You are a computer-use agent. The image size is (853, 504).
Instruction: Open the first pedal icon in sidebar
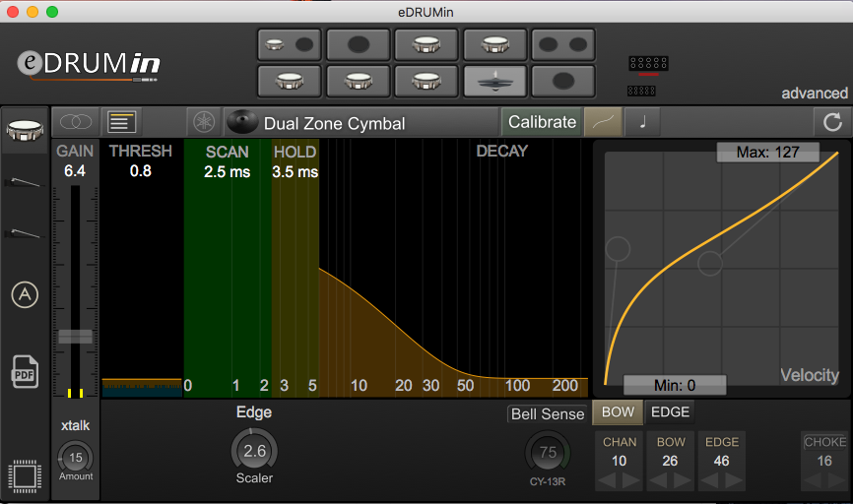(x=23, y=182)
